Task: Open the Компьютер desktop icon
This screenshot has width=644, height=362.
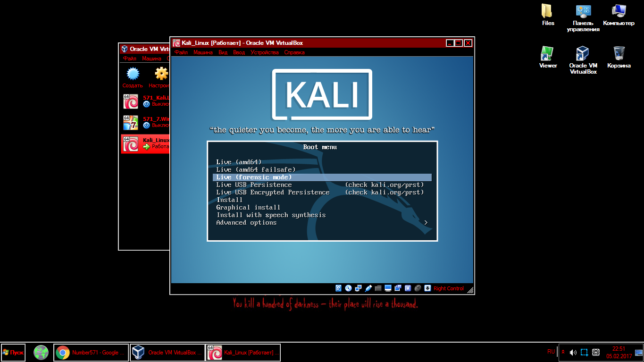Action: pos(619,15)
